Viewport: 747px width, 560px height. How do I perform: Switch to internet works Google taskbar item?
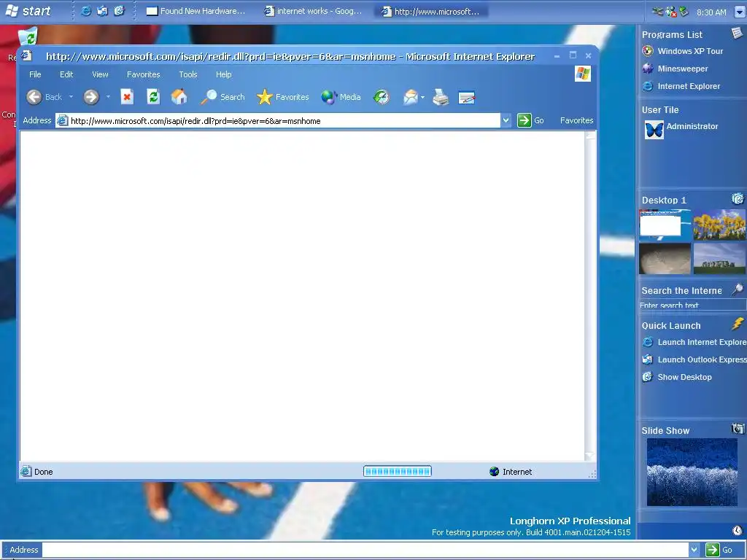point(314,11)
